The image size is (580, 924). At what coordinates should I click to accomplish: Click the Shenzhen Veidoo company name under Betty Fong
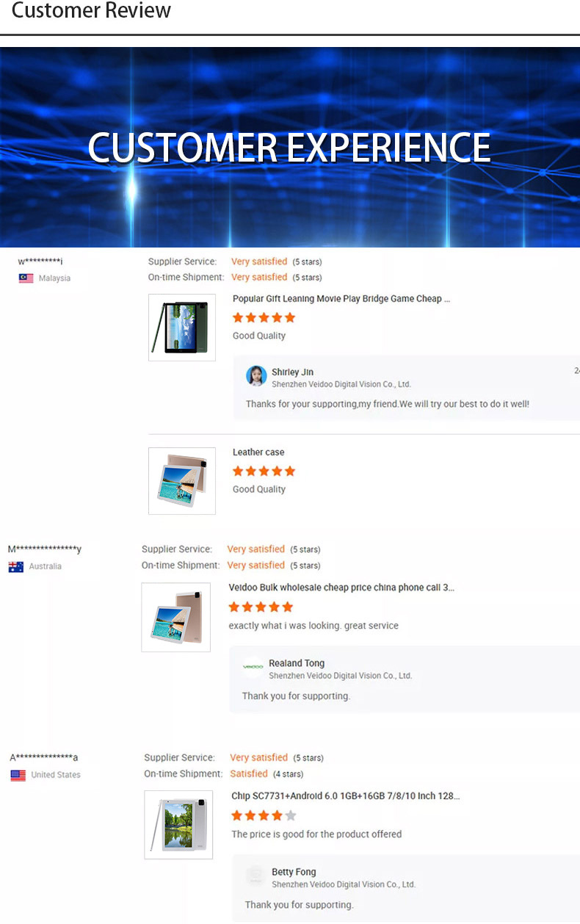point(344,884)
